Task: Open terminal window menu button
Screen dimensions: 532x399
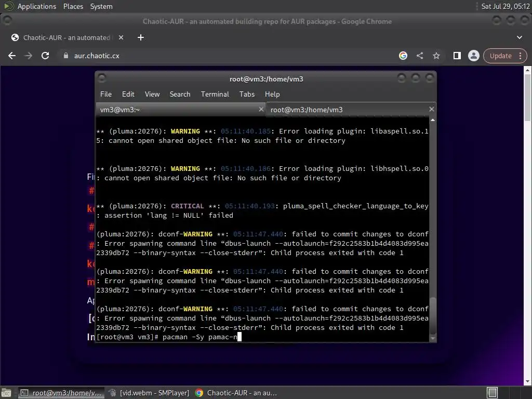Action: click(102, 78)
